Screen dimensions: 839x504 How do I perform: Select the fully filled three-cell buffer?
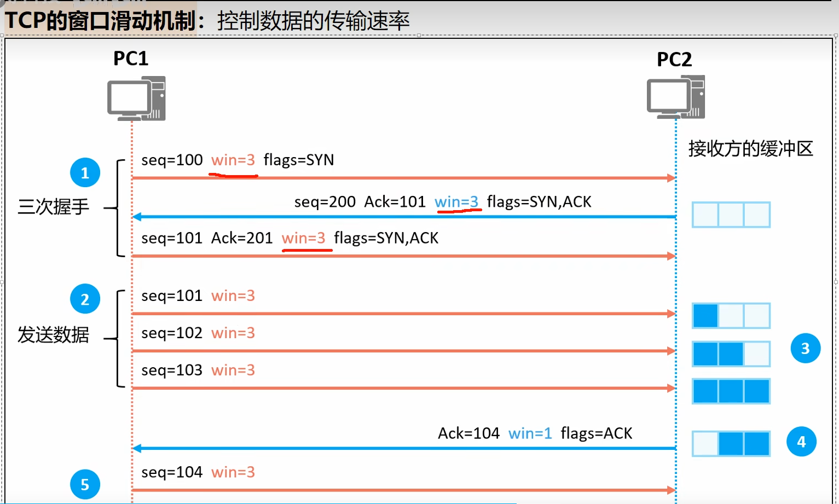tap(731, 391)
